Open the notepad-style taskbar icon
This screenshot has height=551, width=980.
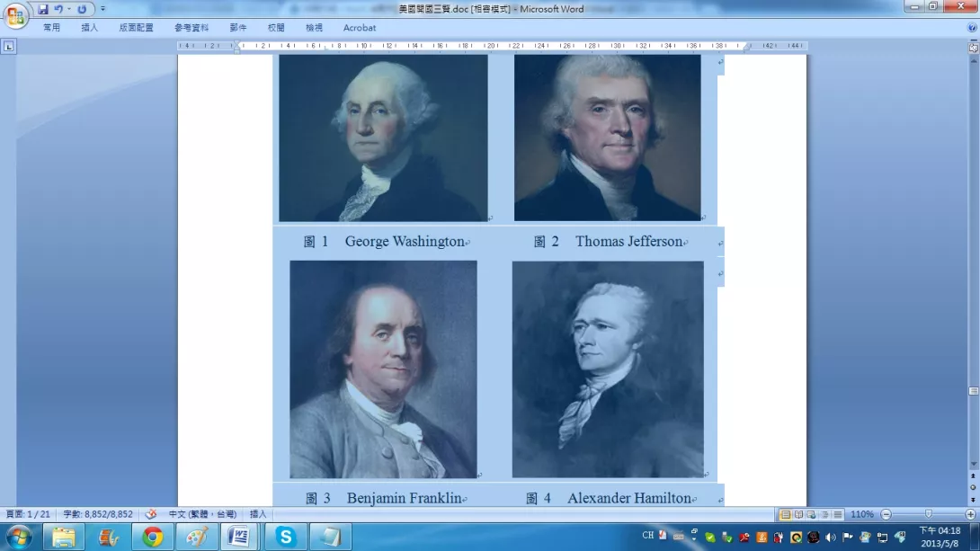click(x=331, y=538)
